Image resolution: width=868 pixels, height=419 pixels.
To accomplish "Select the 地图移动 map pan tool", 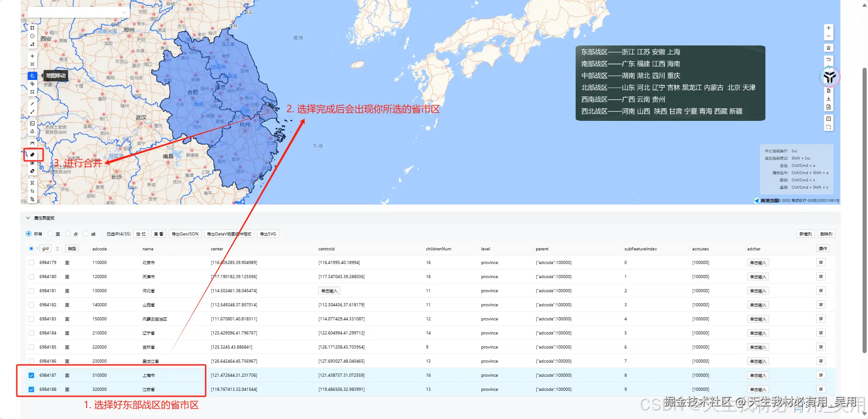I will (x=32, y=76).
